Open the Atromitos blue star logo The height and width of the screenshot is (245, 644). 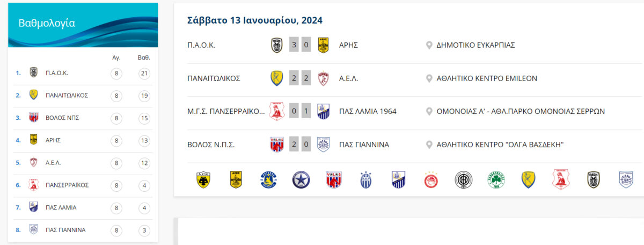[301, 179]
